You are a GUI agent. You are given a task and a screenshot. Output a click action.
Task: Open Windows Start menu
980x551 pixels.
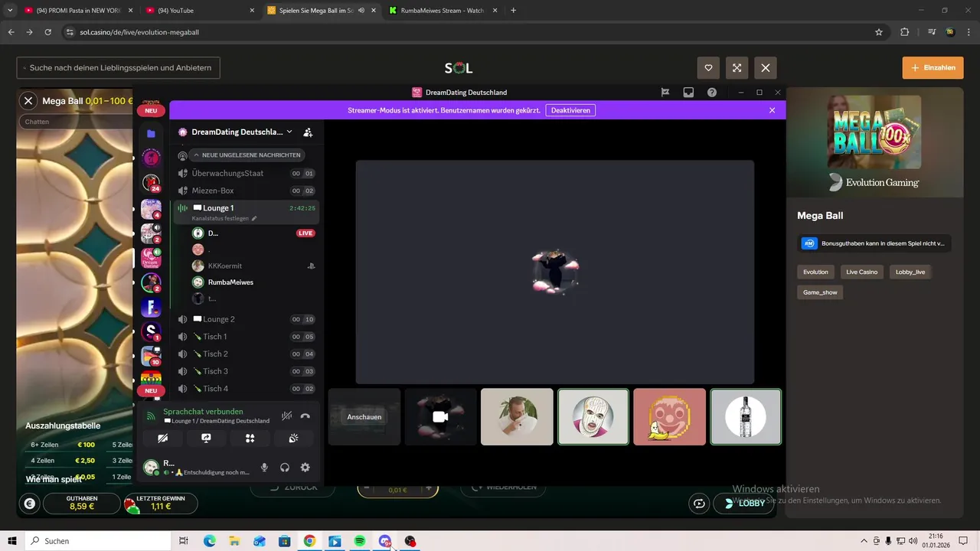pyautogui.click(x=12, y=541)
